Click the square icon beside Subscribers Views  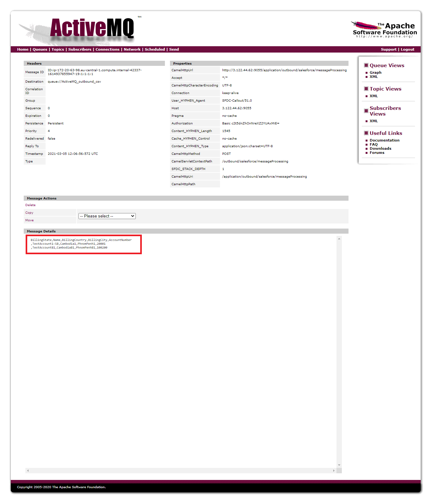click(366, 111)
